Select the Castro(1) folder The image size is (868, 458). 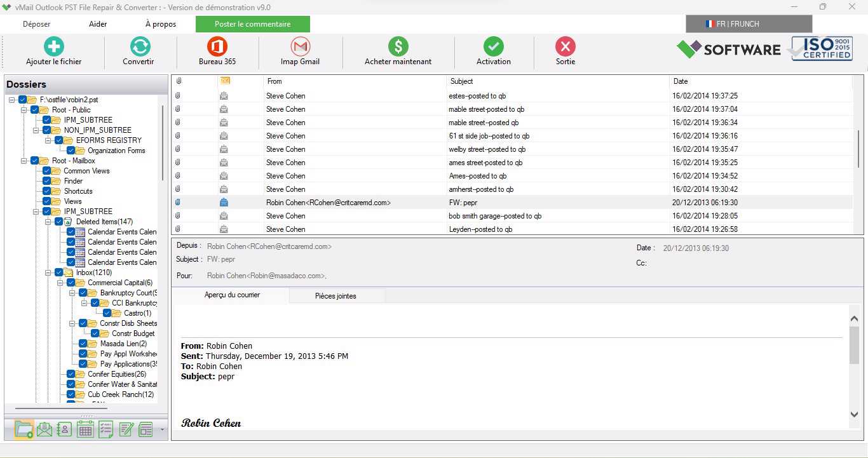(138, 313)
